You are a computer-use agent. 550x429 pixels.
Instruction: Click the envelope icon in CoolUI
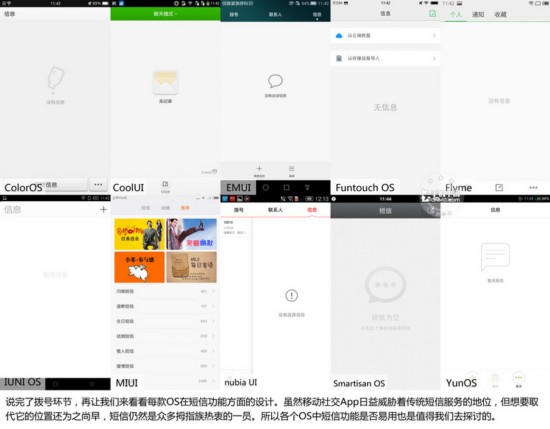coord(165,83)
